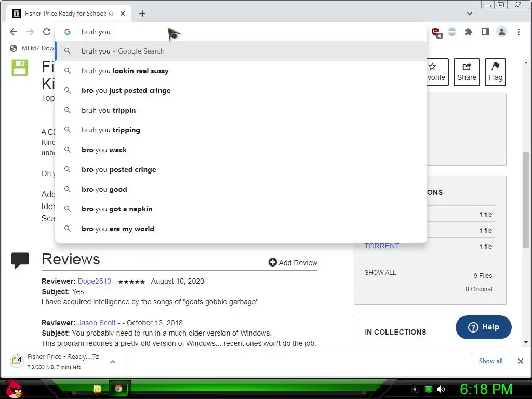Open the uBlock Origin extension icon

[436, 32]
